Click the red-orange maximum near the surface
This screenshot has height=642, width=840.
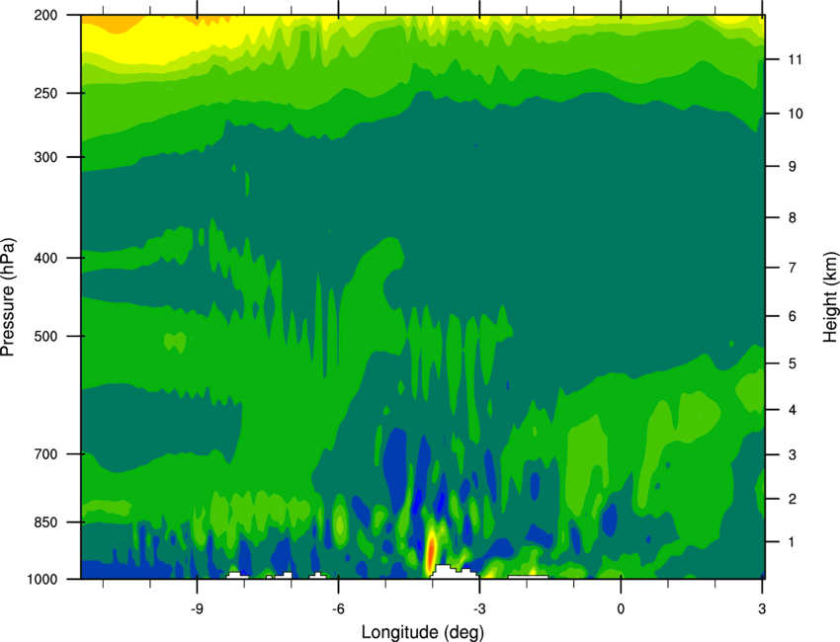[x=431, y=551]
